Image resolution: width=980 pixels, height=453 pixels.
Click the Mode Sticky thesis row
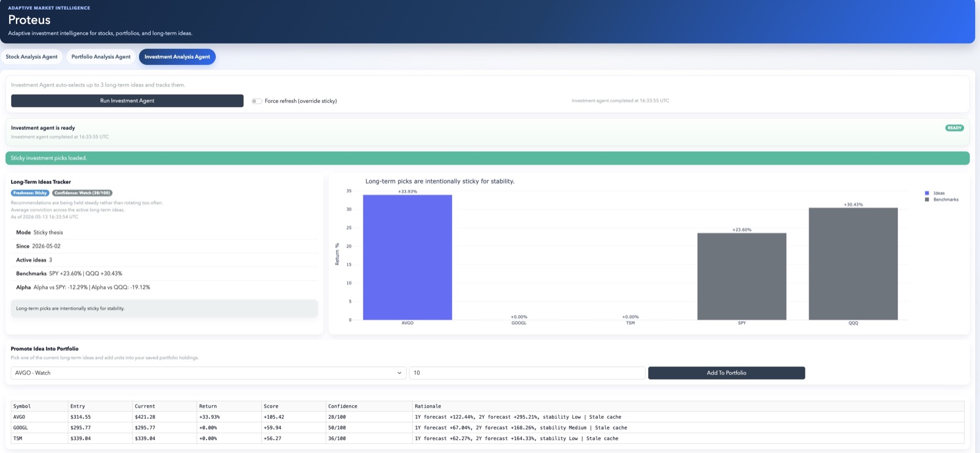(164, 232)
